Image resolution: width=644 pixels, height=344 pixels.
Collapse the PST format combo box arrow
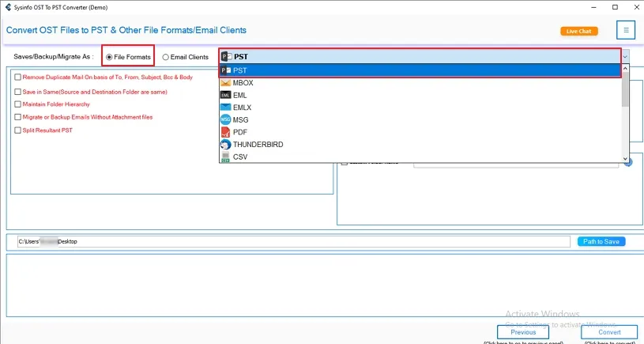pos(625,57)
